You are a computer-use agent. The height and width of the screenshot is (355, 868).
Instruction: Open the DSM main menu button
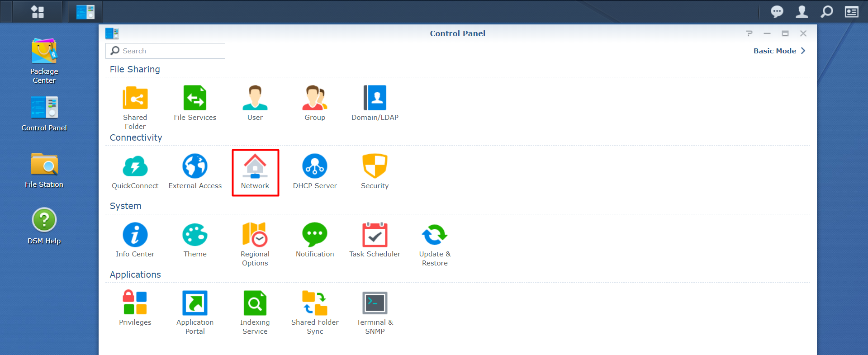click(38, 12)
